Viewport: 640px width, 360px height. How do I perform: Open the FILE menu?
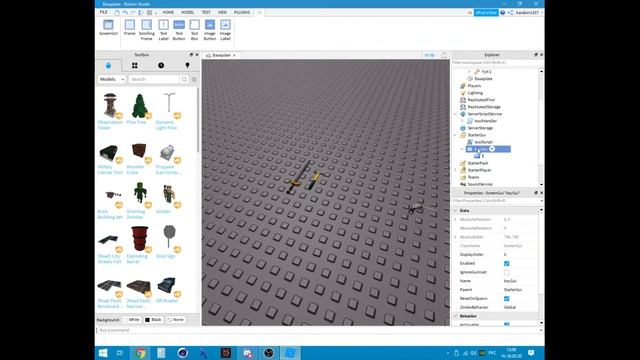click(104, 12)
